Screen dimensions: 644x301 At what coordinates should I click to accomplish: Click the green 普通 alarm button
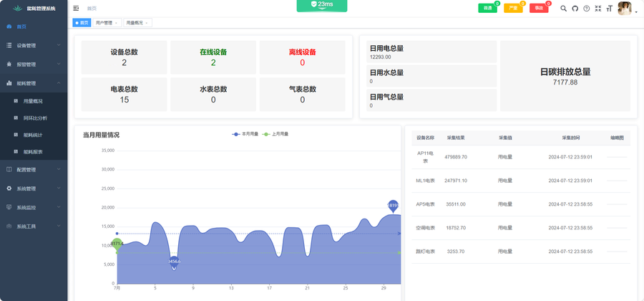pyautogui.click(x=487, y=9)
